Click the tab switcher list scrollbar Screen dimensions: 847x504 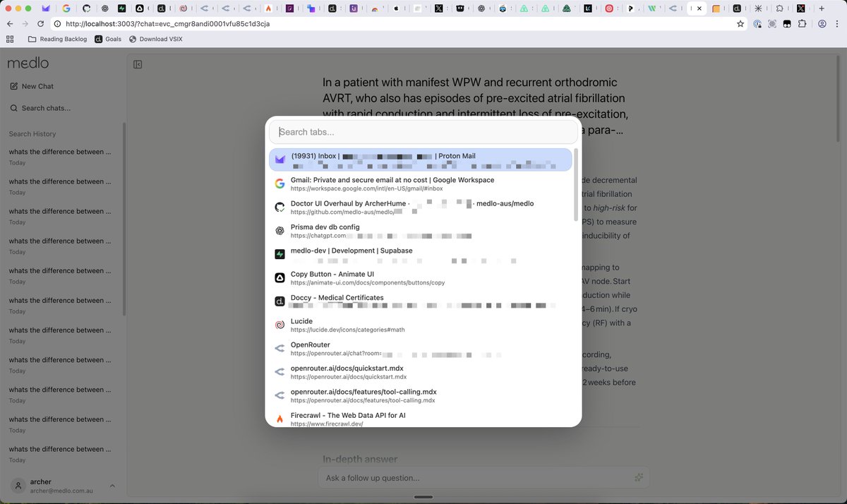[x=576, y=184]
